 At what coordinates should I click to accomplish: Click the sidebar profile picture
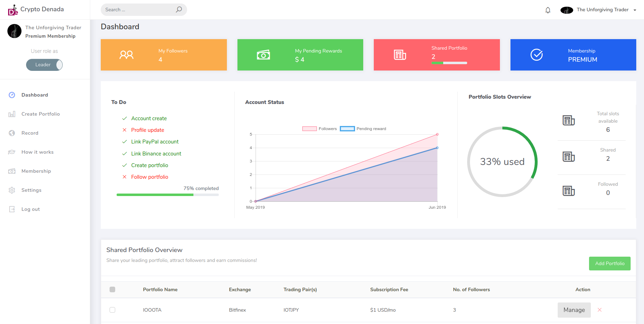14,31
